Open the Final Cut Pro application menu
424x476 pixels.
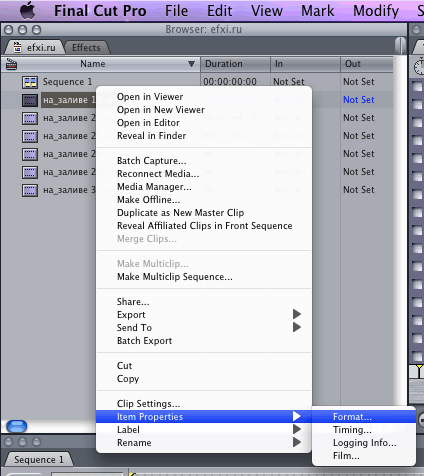pos(100,11)
